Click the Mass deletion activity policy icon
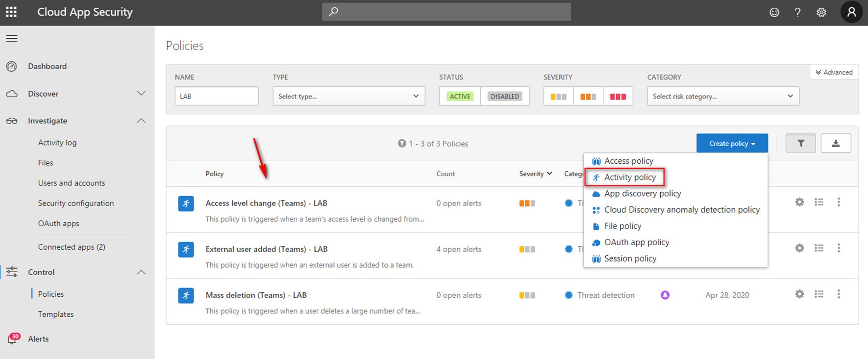This screenshot has width=868, height=359. point(186,295)
